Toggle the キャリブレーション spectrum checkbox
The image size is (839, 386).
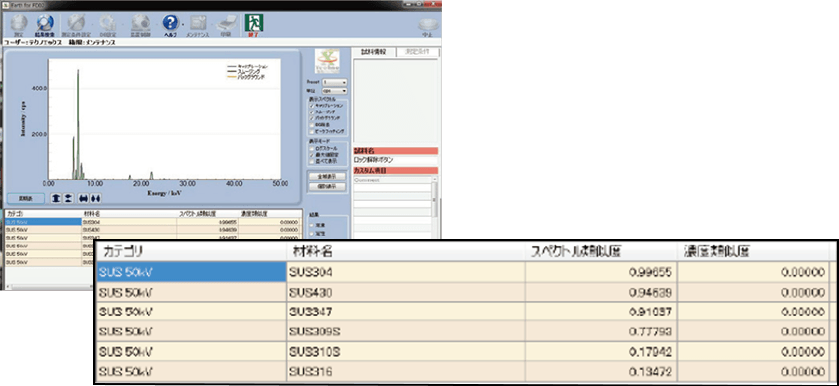tap(311, 106)
